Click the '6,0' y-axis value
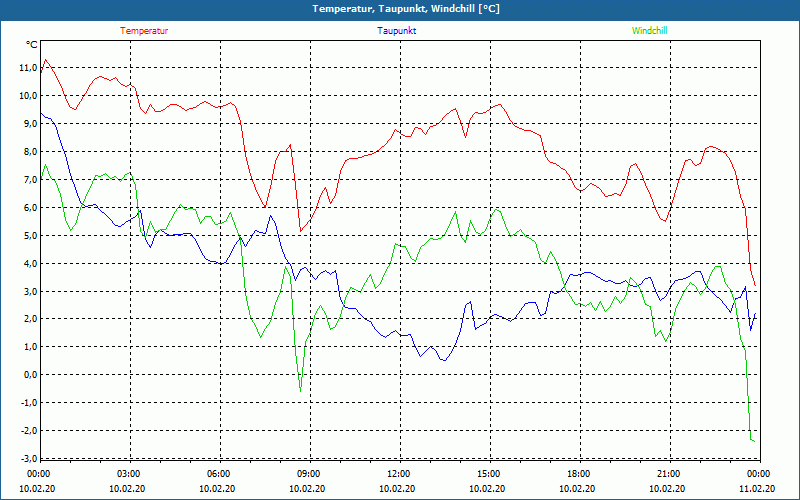The width and height of the screenshot is (800, 500). click(x=30, y=208)
